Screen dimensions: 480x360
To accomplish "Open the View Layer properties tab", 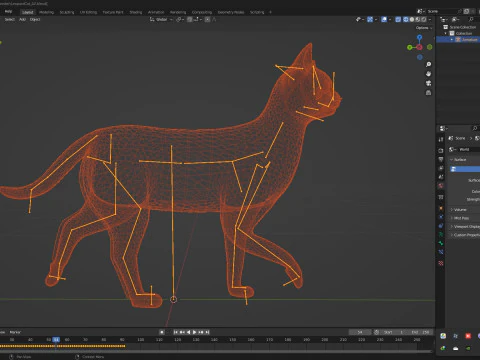I will [x=441, y=168].
